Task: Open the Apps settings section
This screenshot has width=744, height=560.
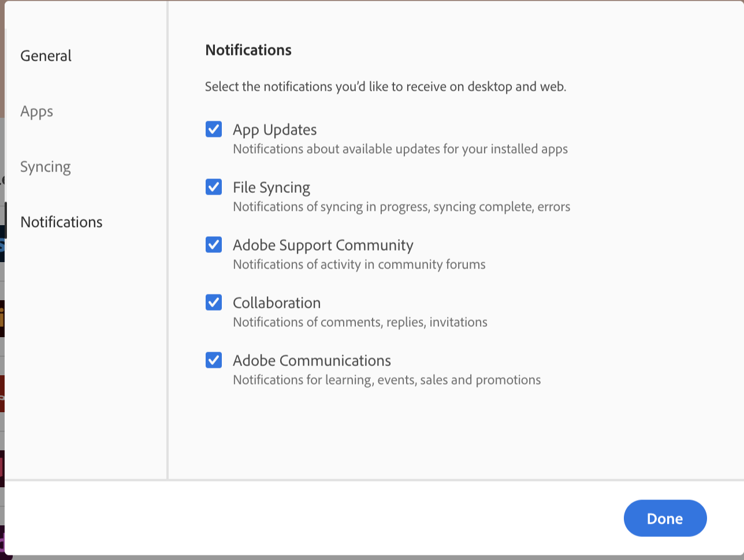Action: point(36,111)
